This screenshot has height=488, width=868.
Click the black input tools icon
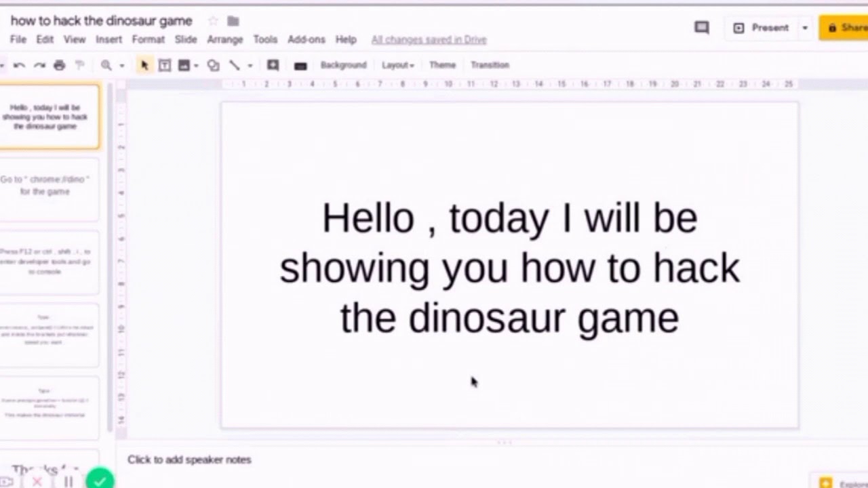[300, 66]
